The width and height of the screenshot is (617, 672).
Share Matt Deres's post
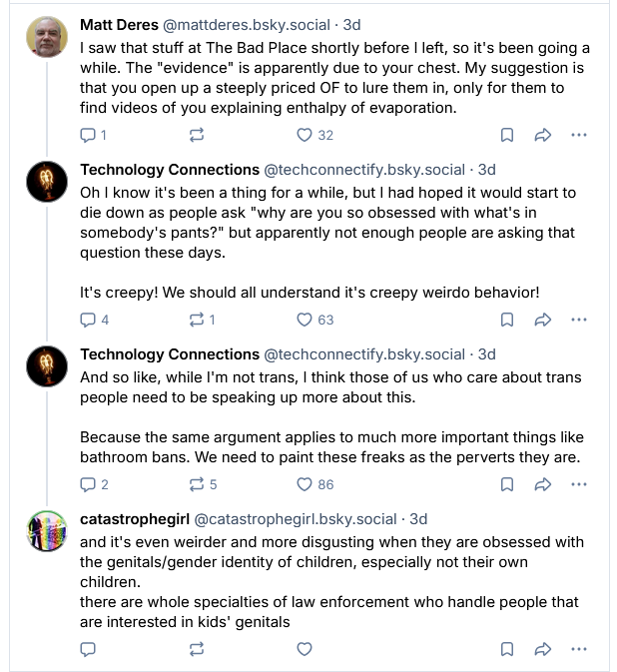(543, 135)
